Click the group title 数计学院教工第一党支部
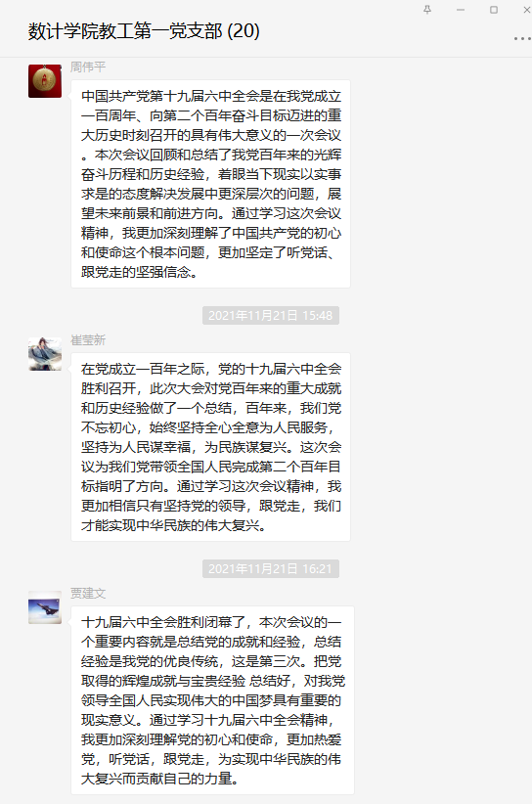 pyautogui.click(x=125, y=31)
